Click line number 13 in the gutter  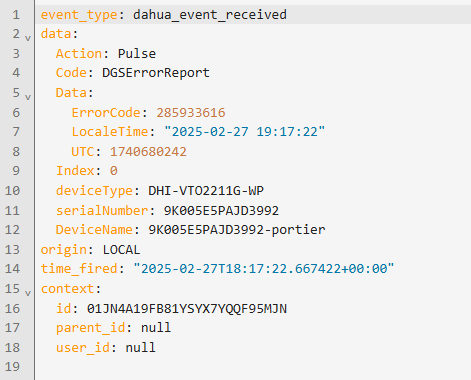(12, 250)
